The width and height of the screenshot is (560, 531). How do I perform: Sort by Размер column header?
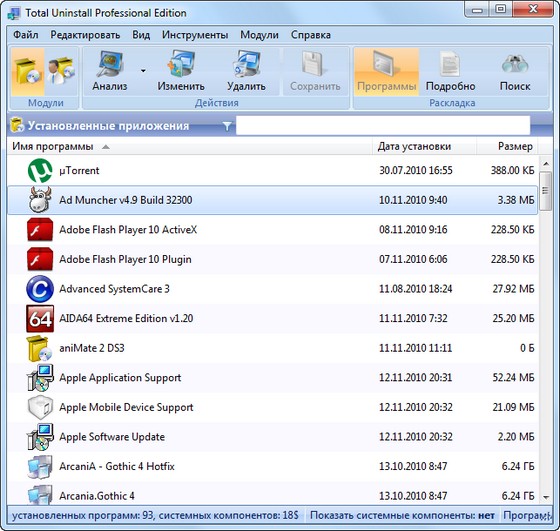[507, 146]
